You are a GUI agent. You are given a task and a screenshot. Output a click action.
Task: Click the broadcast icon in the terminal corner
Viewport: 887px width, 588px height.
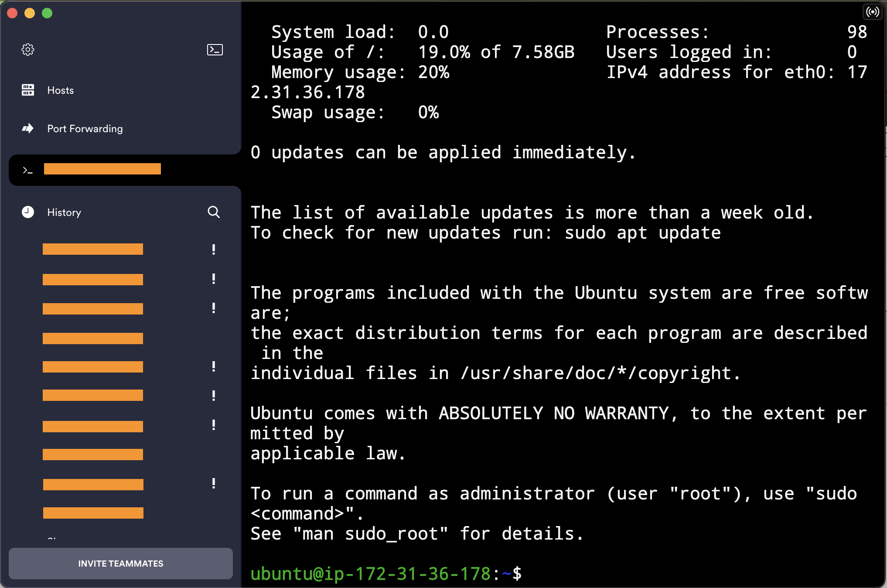point(872,12)
